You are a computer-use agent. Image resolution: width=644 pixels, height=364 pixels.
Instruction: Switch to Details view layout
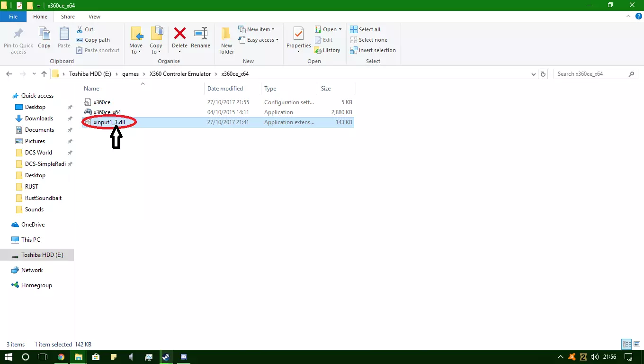point(627,345)
